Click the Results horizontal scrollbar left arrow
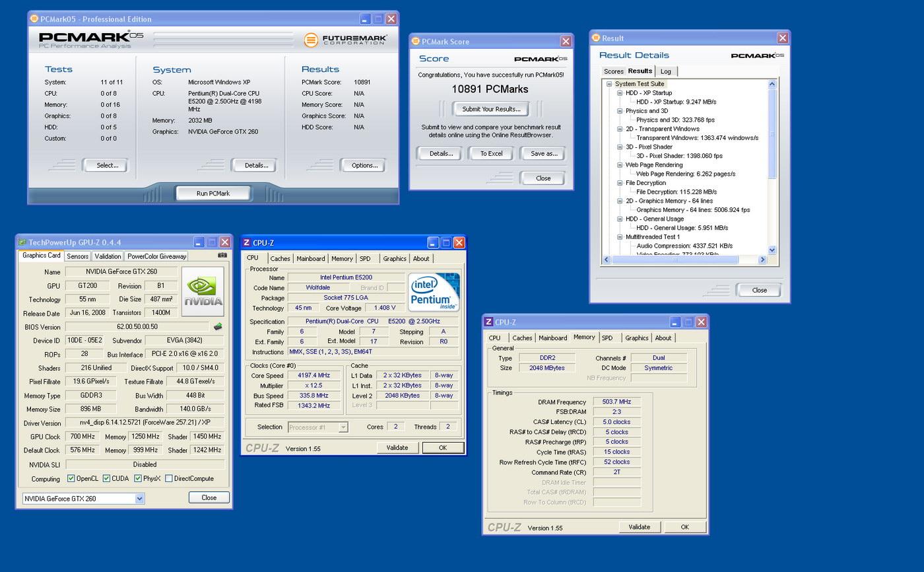Screen dimensions: 924x572 point(607,260)
